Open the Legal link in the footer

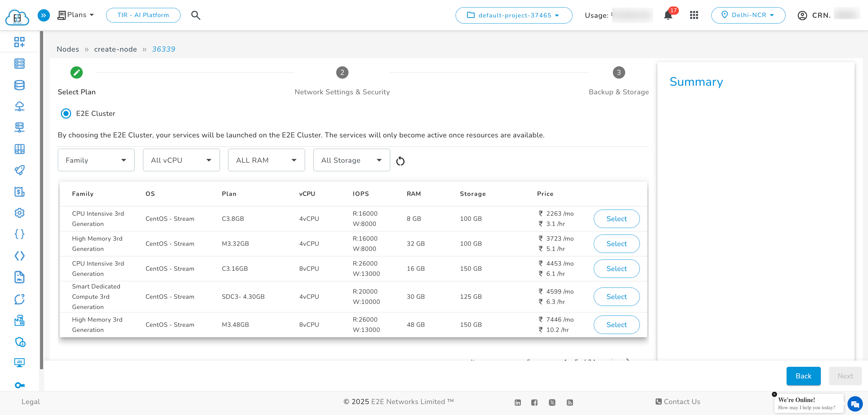tap(31, 402)
